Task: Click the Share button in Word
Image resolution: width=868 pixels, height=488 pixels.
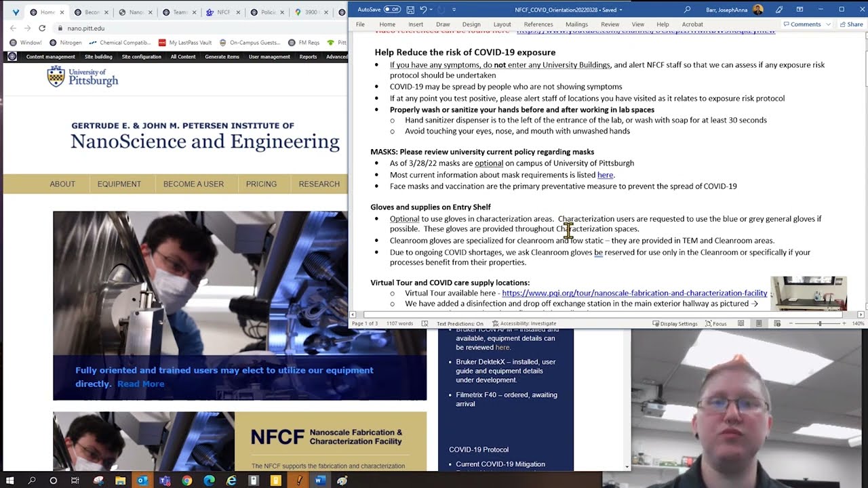Action: [x=852, y=24]
